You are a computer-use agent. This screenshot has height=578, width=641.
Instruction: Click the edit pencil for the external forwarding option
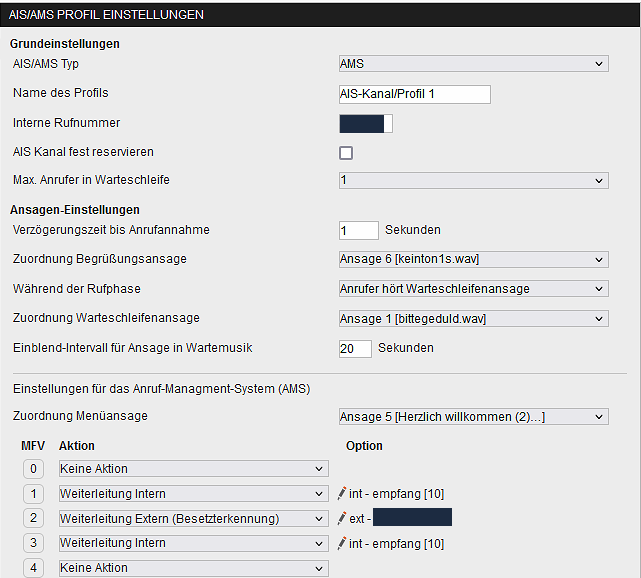[342, 518]
